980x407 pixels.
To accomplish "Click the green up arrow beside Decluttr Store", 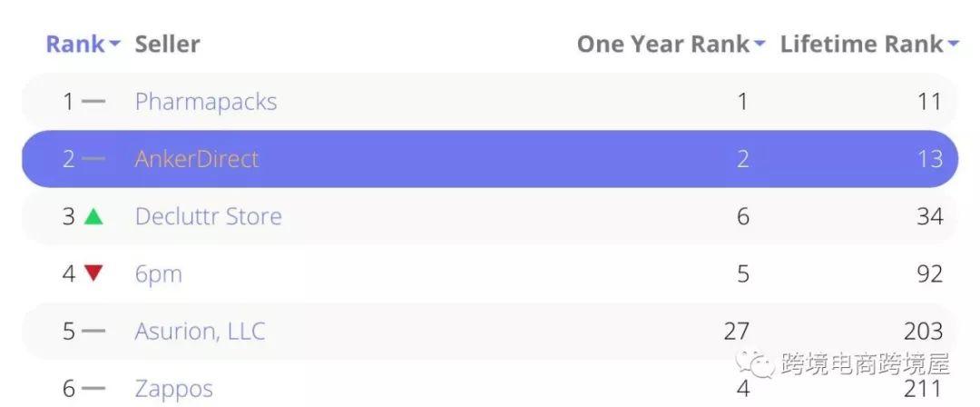I will click(93, 216).
